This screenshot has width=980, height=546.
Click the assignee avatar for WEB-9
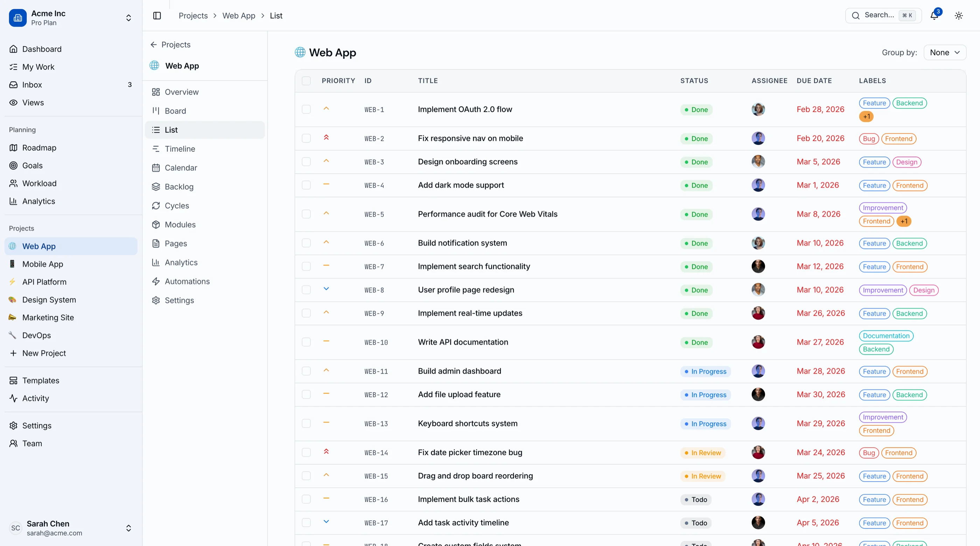coord(758,313)
